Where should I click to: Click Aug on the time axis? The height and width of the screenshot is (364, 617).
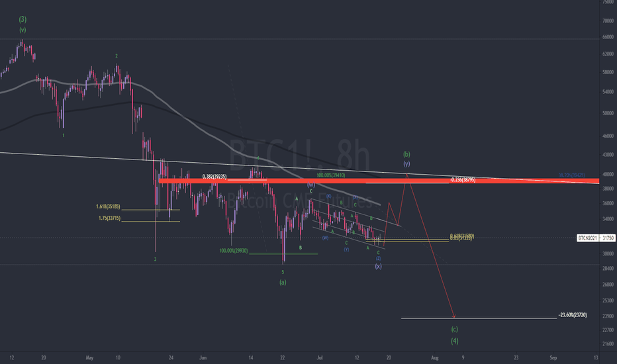click(x=434, y=357)
